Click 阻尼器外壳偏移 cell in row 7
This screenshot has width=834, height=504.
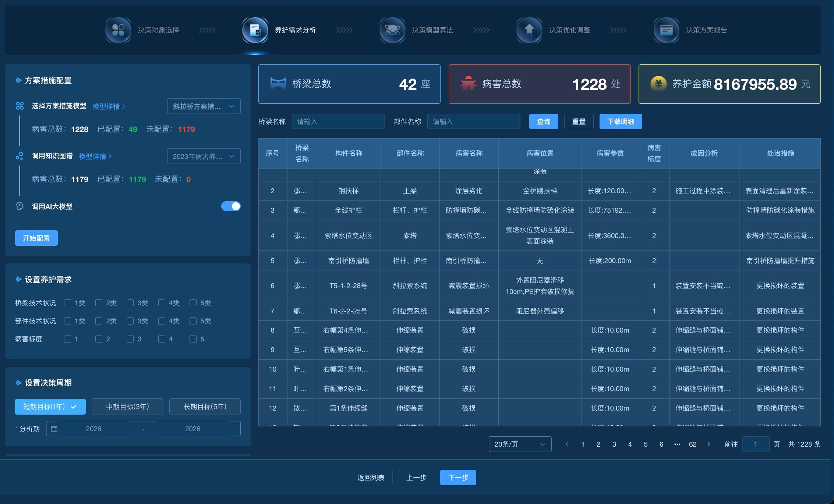(540, 311)
